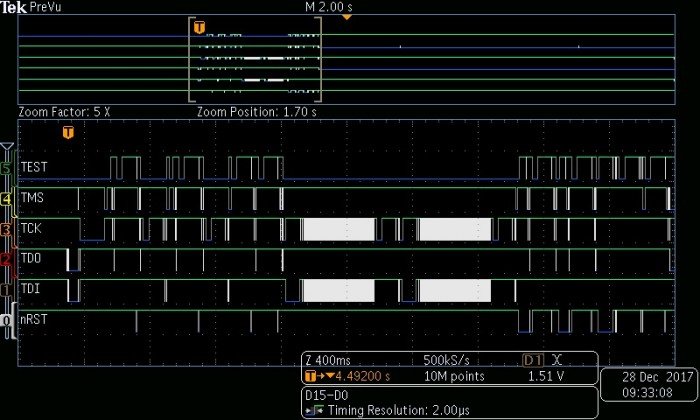This screenshot has width=700, height=420.
Task: Select the channel 3 TCK indicator
Action: point(8,230)
